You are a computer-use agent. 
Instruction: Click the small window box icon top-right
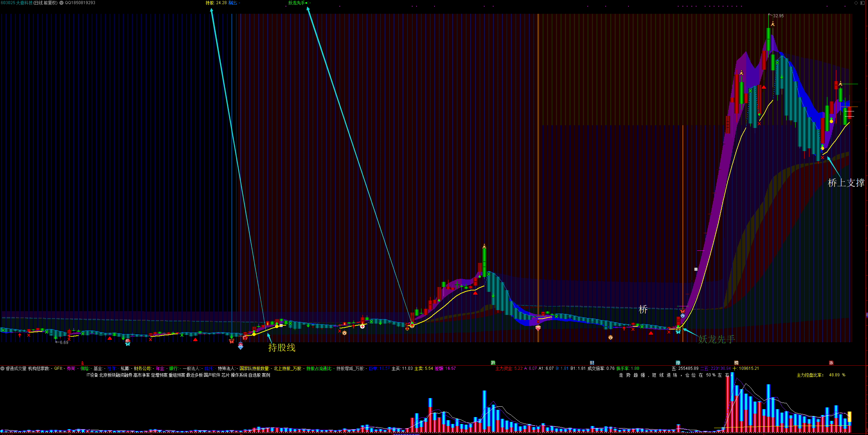click(862, 3)
